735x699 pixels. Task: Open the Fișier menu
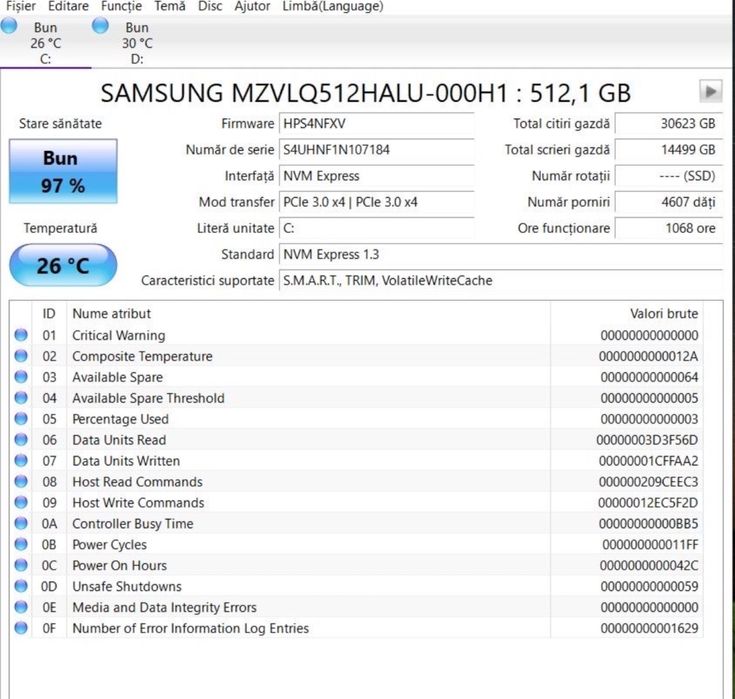pyautogui.click(x=21, y=7)
